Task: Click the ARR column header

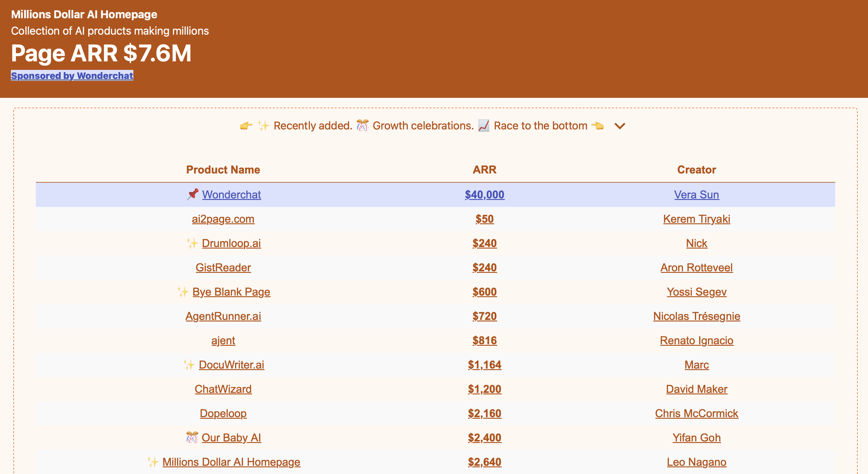Action: 484,170
